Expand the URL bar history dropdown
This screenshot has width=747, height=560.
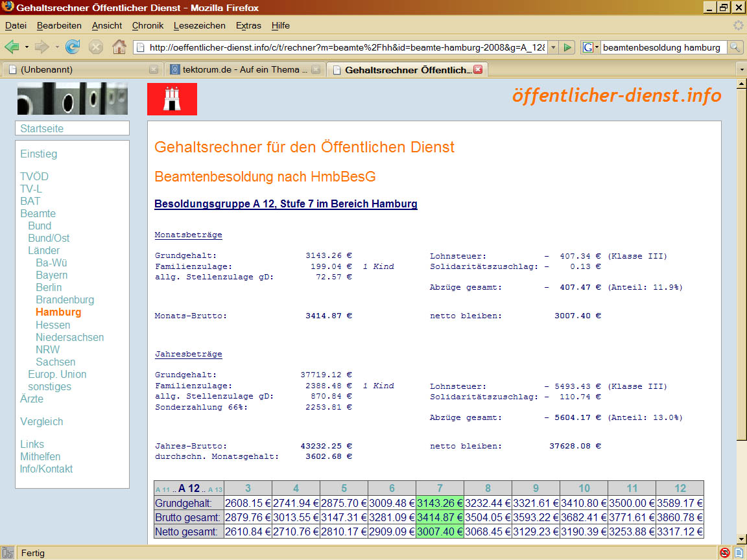click(x=552, y=47)
